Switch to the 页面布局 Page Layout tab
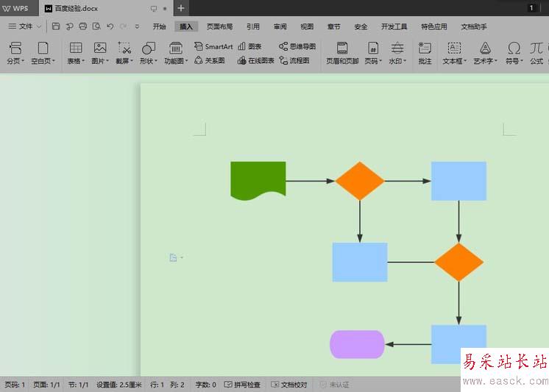Screen dimensions: 549x392 [219, 26]
